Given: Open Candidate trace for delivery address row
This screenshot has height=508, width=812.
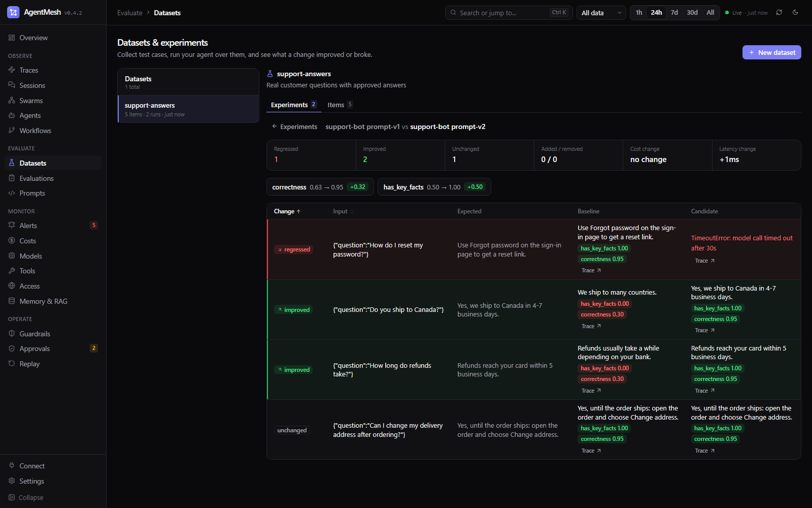Looking at the screenshot, I should [x=705, y=451].
